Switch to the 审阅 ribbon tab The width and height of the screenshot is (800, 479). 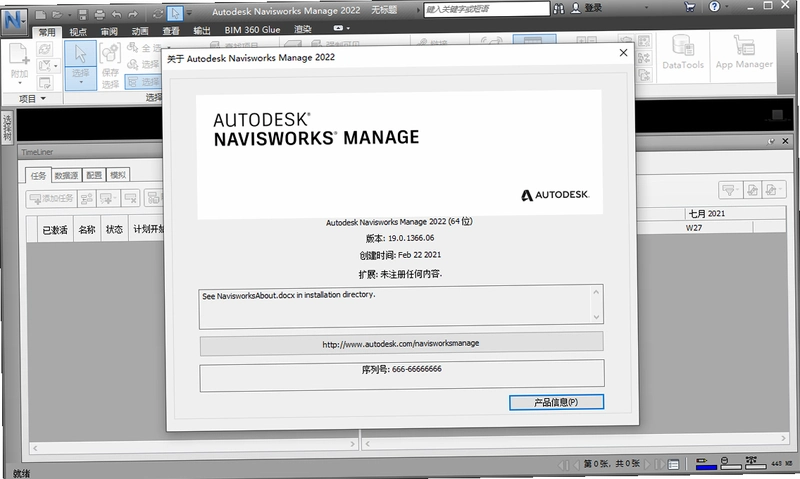click(109, 32)
